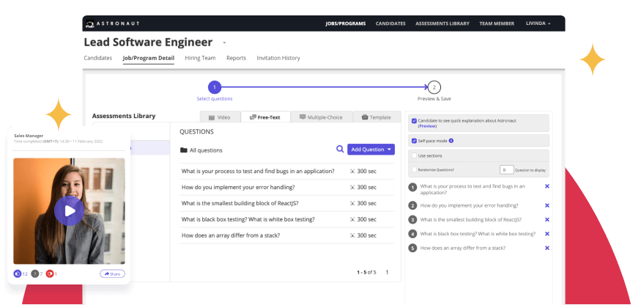644x305 pixels.
Task: Click the clapperboard icon on the Video tab
Action: [212, 117]
